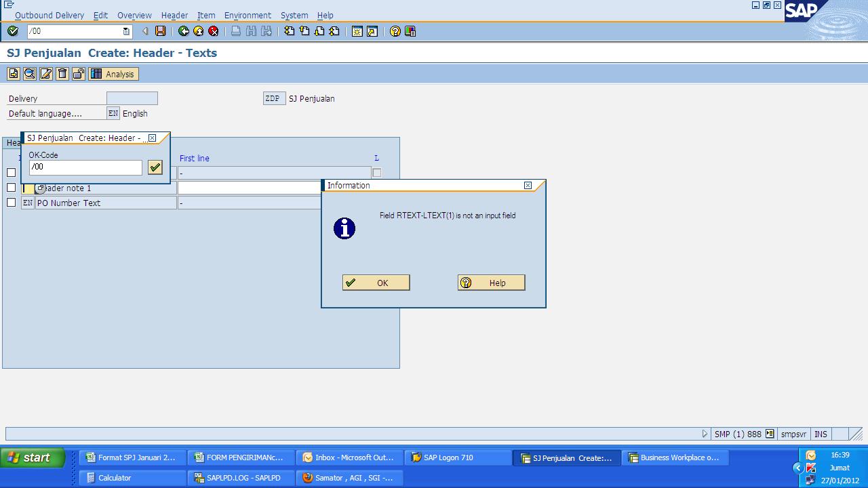Go to first page icon
The image size is (868, 488).
pyautogui.click(x=290, y=31)
